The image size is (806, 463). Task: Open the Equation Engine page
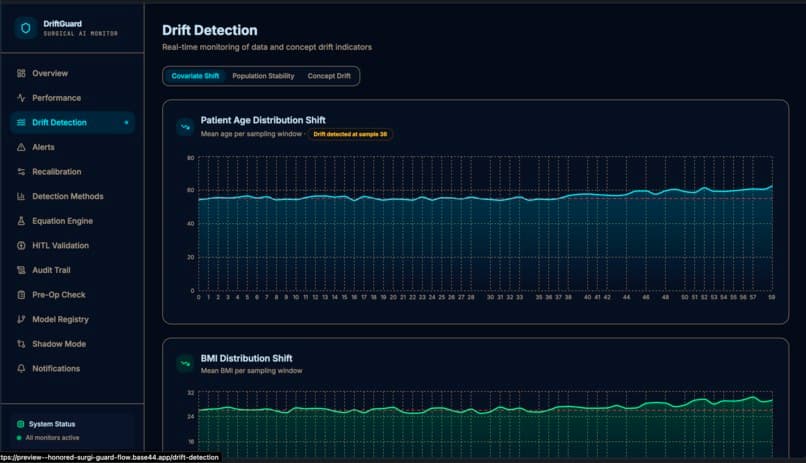[72, 221]
